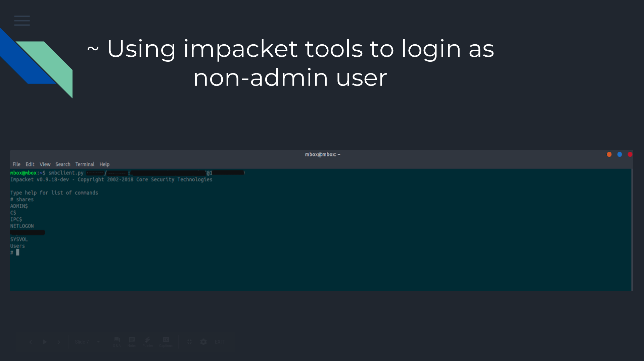Click EXIT to leave the presentation
644x361 pixels.
(220, 342)
